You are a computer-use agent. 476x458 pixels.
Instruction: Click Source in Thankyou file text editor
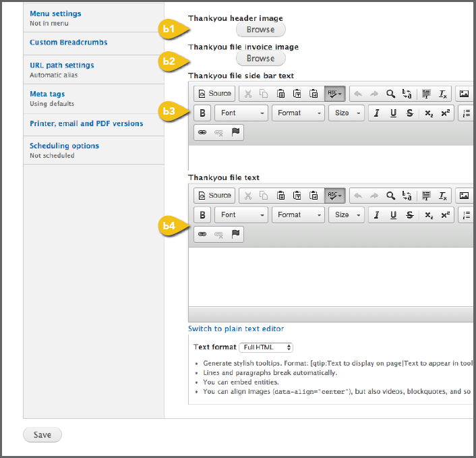pyautogui.click(x=214, y=196)
